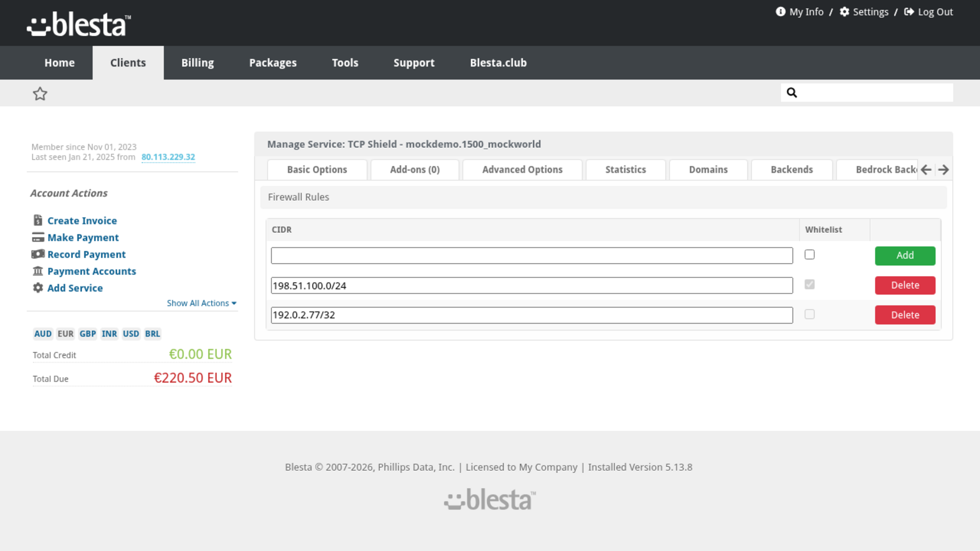Click the My Info icon

(780, 12)
